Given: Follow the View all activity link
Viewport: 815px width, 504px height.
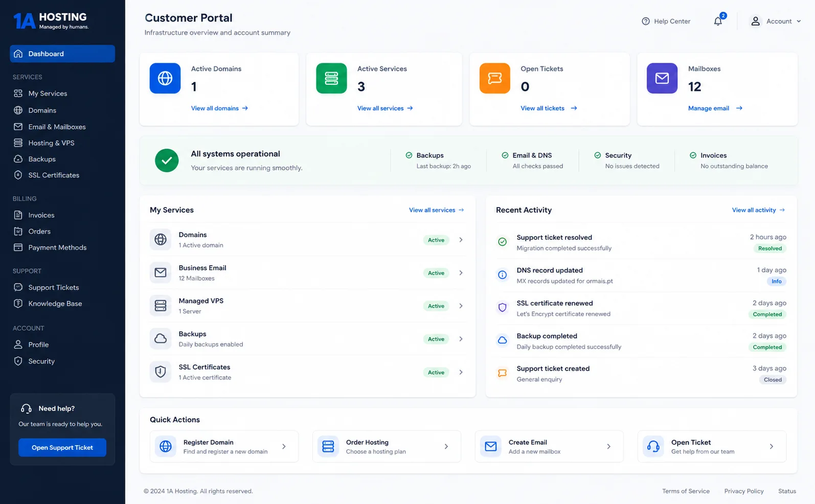Looking at the screenshot, I should coord(758,210).
